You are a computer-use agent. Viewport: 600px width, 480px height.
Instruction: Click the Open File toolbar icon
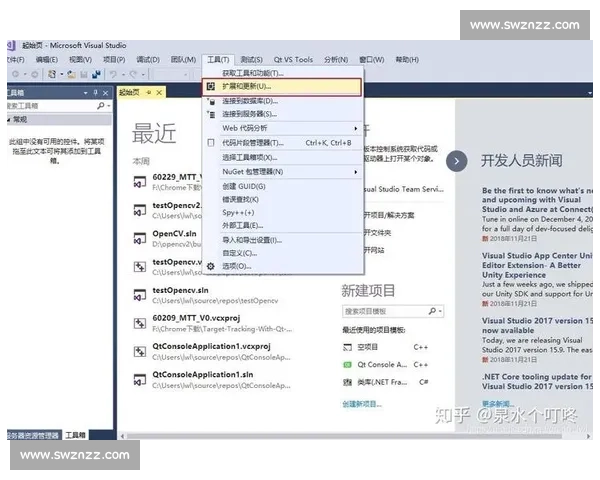[72, 74]
